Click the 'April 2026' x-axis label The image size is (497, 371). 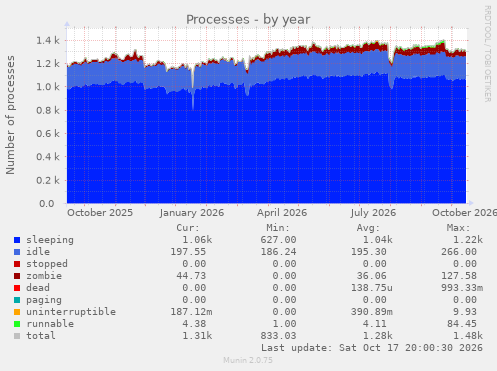(x=282, y=213)
